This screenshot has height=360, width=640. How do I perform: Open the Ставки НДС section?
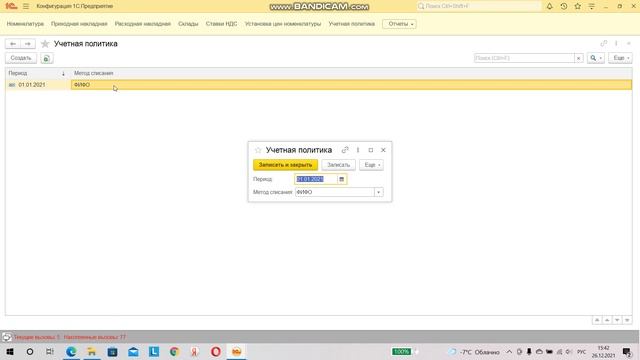[221, 24]
